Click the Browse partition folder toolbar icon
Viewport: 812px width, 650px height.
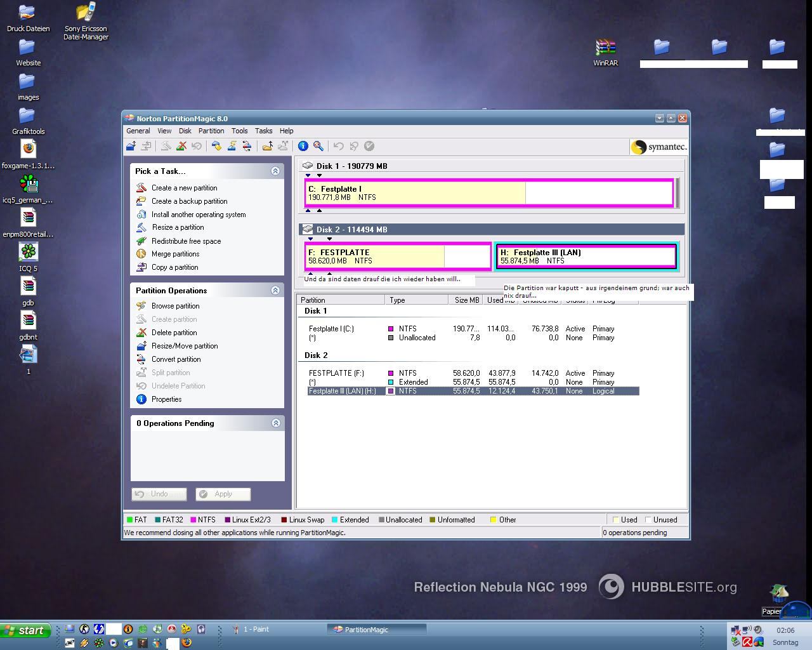[268, 146]
